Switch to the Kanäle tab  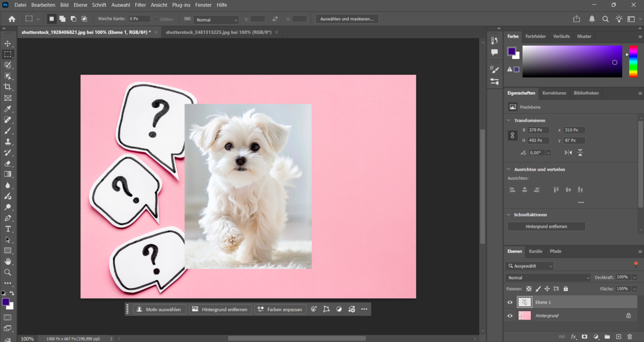(x=536, y=251)
